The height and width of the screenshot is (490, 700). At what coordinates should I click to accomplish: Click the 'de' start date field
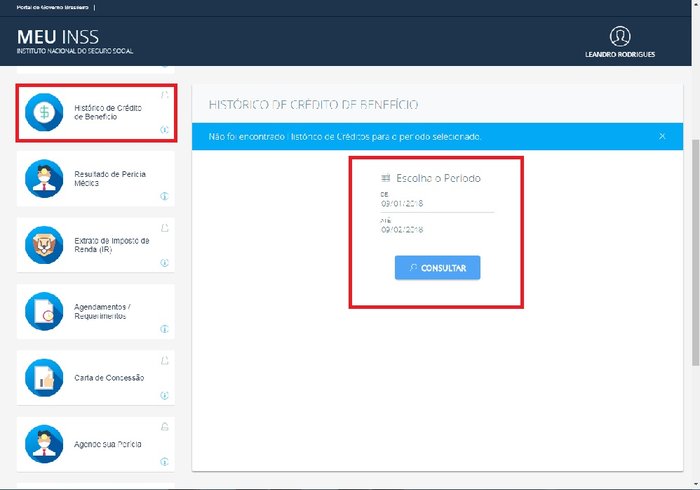(437, 203)
